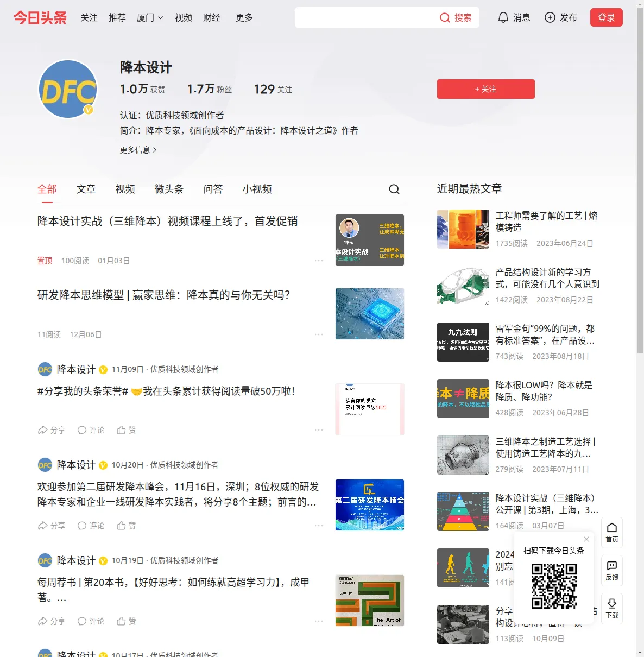This screenshot has height=657, width=644.
Task: Open hot article 三维降本之制造工艺选择
Action: coord(546,447)
